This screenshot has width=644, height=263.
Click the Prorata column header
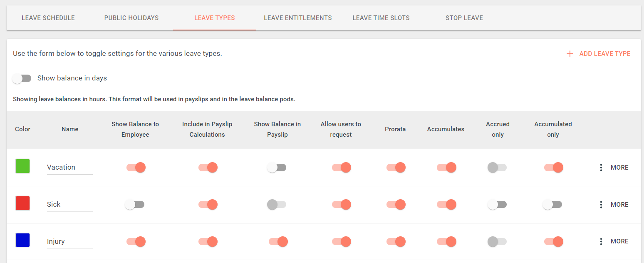(x=395, y=129)
